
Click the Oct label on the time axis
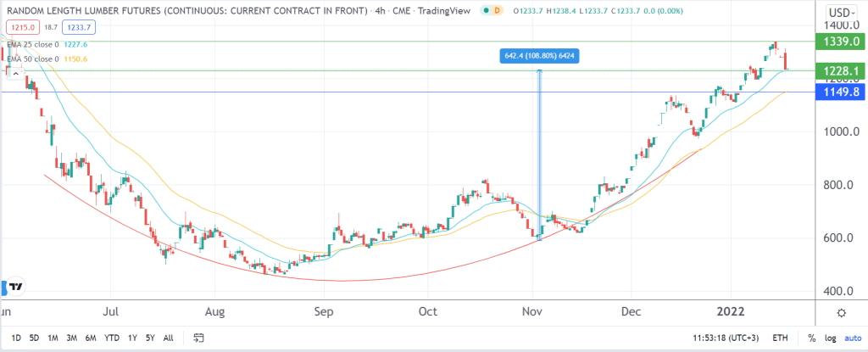(428, 313)
